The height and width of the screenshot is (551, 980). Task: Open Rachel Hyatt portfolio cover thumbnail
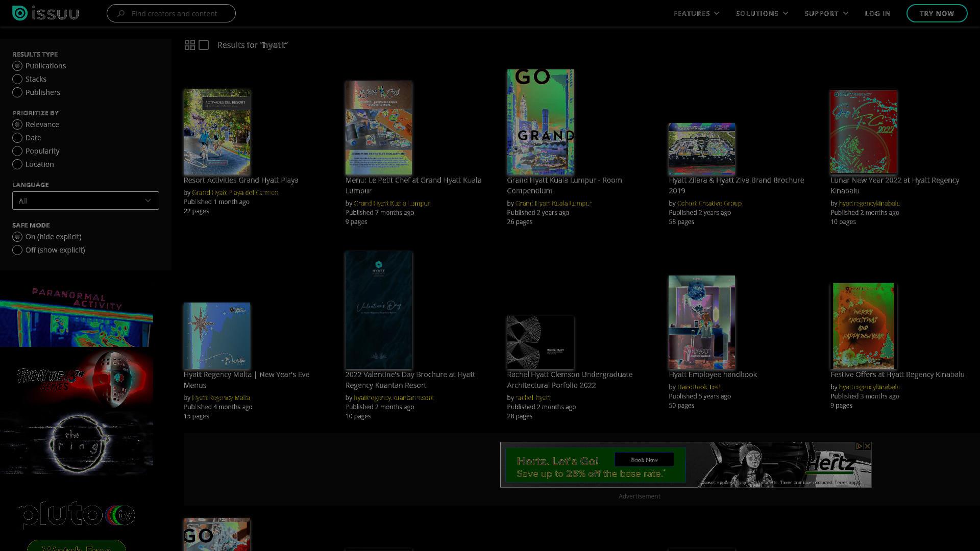click(540, 342)
